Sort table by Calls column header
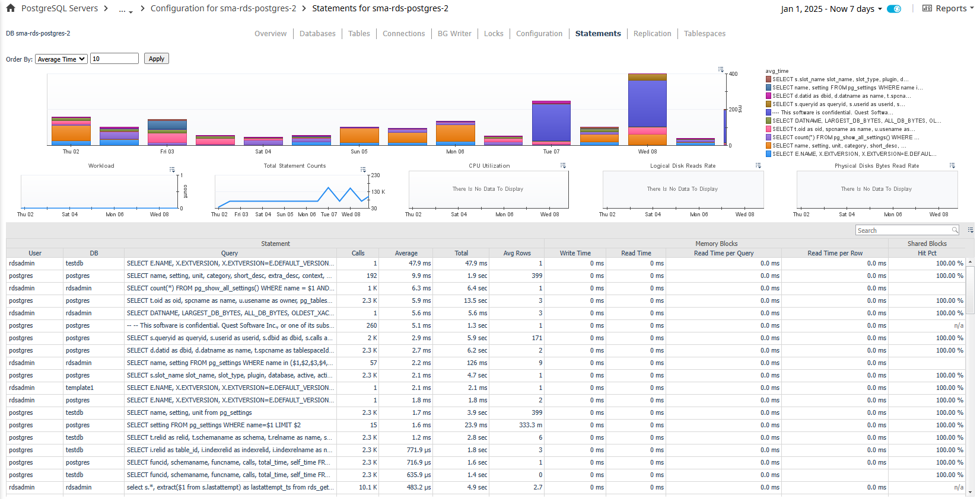The height and width of the screenshot is (499, 980). tap(358, 253)
